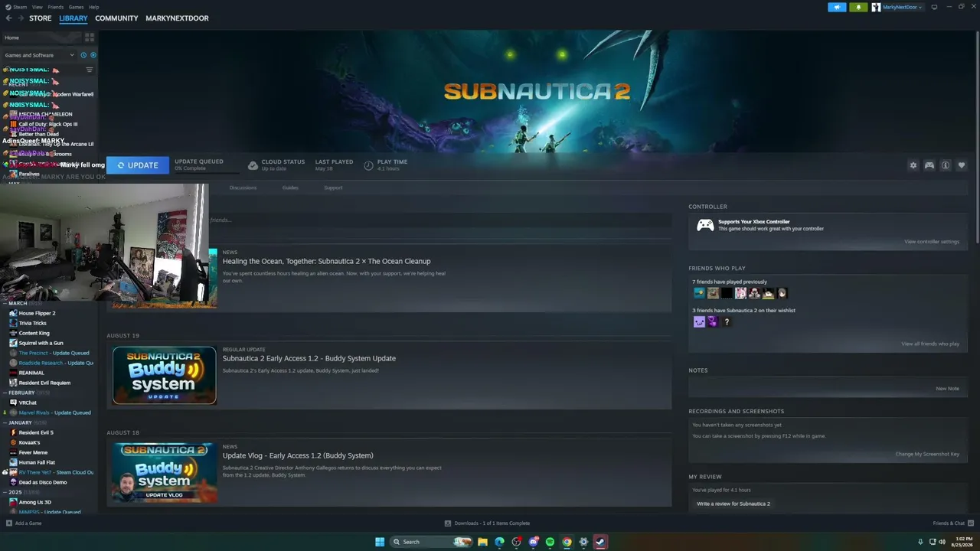
Task: Open the Help menu
Action: [x=93, y=7]
